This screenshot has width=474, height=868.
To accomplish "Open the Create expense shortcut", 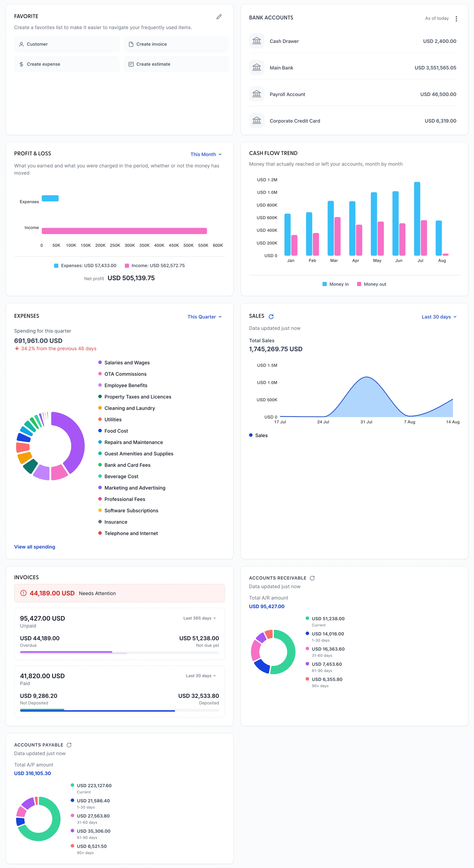I will click(67, 64).
